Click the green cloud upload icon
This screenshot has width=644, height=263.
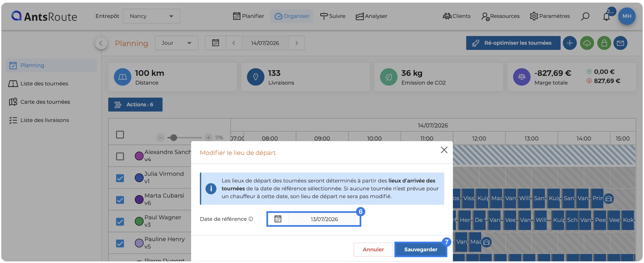[587, 43]
